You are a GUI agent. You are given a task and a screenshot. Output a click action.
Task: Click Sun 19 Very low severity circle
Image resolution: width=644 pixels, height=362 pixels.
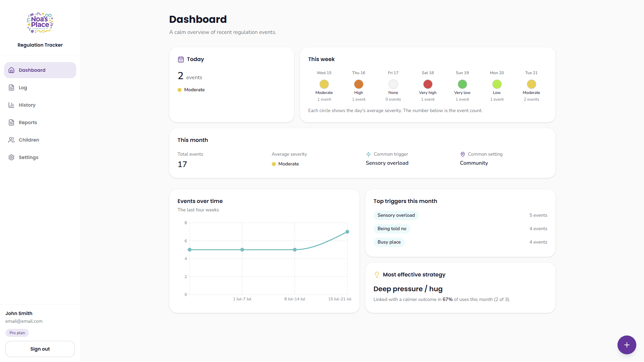pos(462,84)
